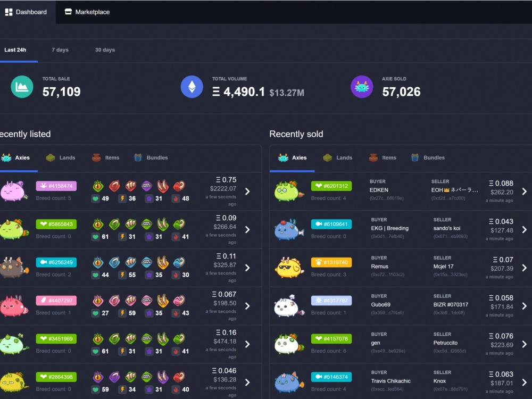The image size is (532, 399).
Task: Expand listing priced Ξ 0.067 with chevron
Action: (x=248, y=306)
